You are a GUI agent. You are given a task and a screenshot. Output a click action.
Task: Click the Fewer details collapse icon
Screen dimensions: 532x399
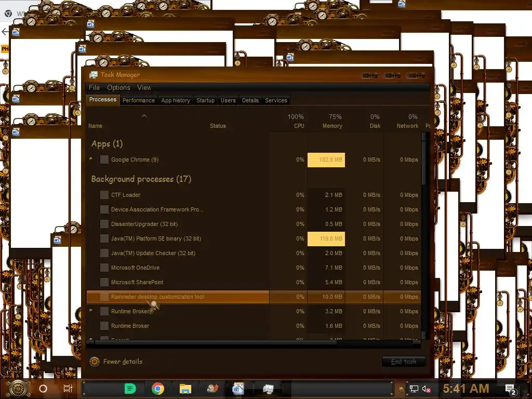[x=95, y=362]
